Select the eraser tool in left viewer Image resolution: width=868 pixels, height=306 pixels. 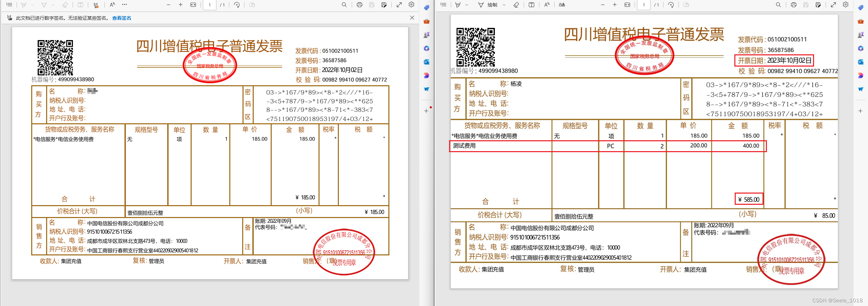(x=65, y=5)
